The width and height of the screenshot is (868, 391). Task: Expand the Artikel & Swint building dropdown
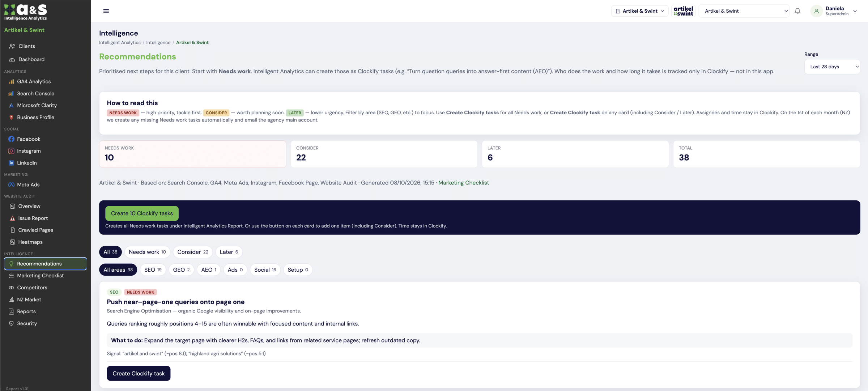[x=639, y=11]
